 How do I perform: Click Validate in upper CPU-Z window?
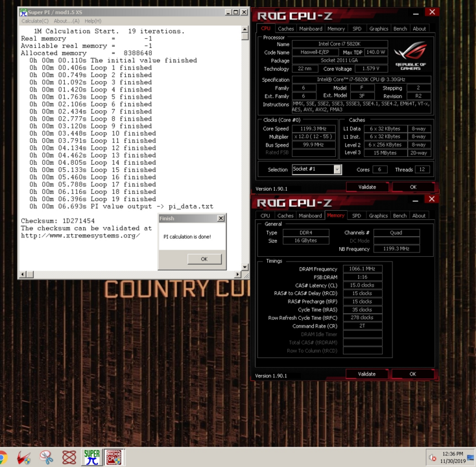pyautogui.click(x=367, y=187)
